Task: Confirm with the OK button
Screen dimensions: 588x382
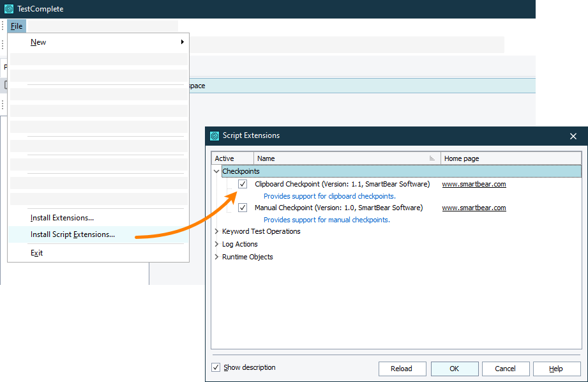Action: 454,369
